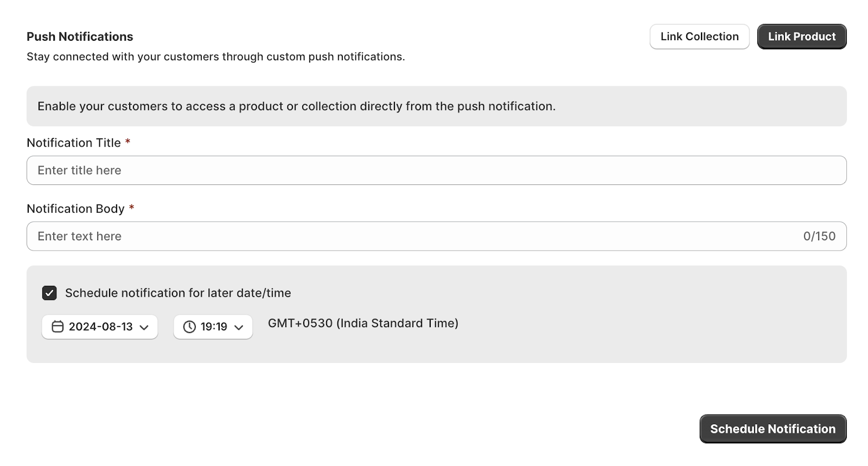Screen dimensions: 868x466
Task: Click the calendar icon in date picker
Action: (58, 327)
